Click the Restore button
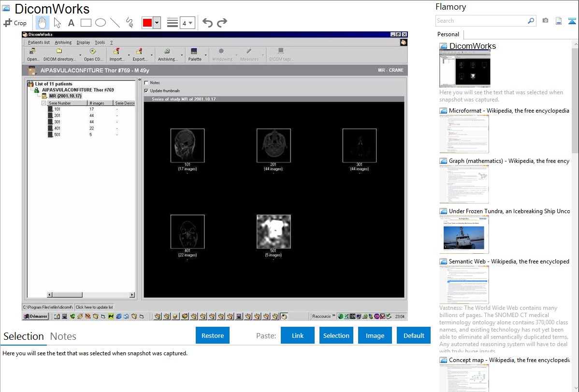The height and width of the screenshot is (392, 579). tap(213, 335)
